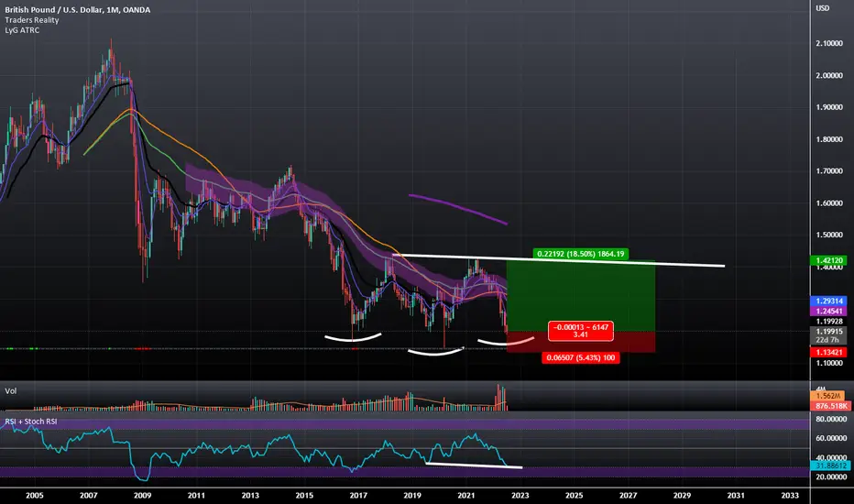854x504 pixels.
Task: Click 2029 on the time axis
Action: pyautogui.click(x=682, y=495)
